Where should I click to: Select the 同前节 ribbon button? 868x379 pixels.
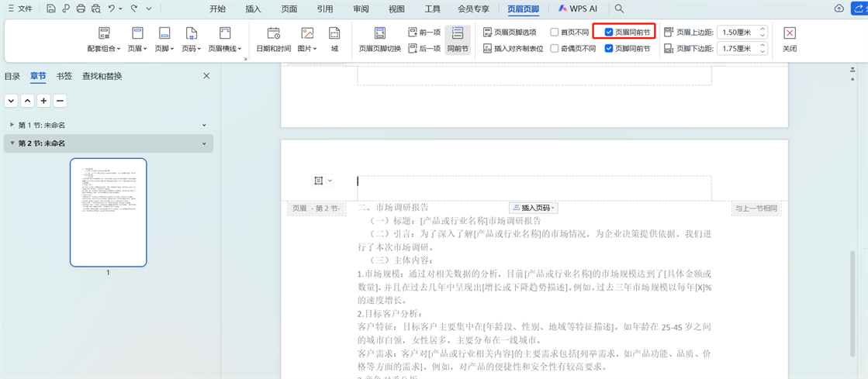click(458, 40)
